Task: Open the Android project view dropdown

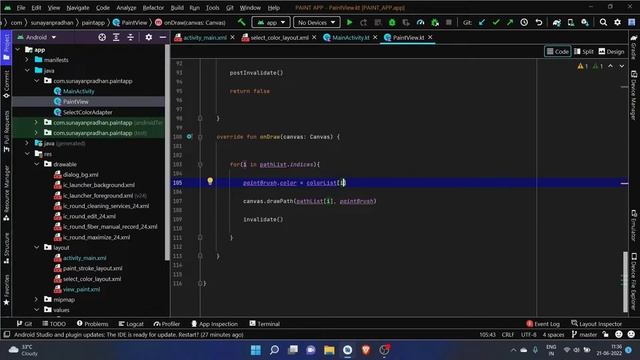Action: click(x=36, y=37)
